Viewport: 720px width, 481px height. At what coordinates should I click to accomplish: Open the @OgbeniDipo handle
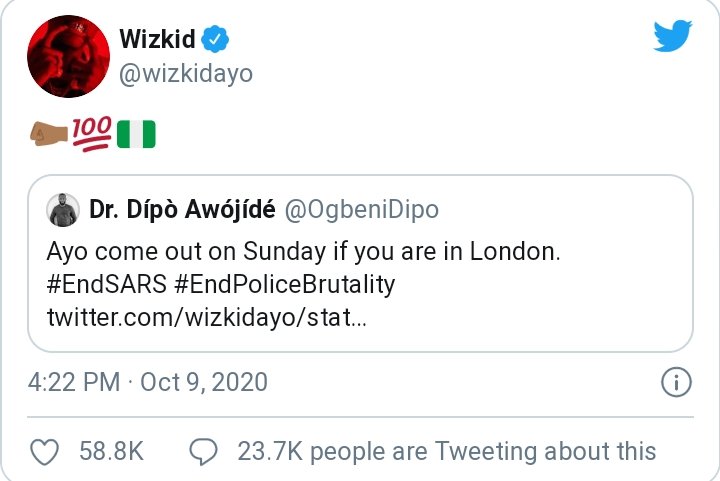[x=362, y=210]
